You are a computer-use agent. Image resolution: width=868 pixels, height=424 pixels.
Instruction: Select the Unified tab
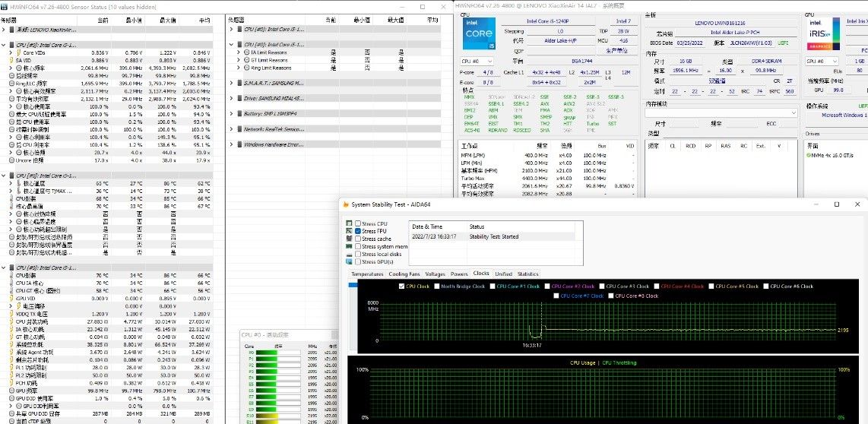[504, 274]
